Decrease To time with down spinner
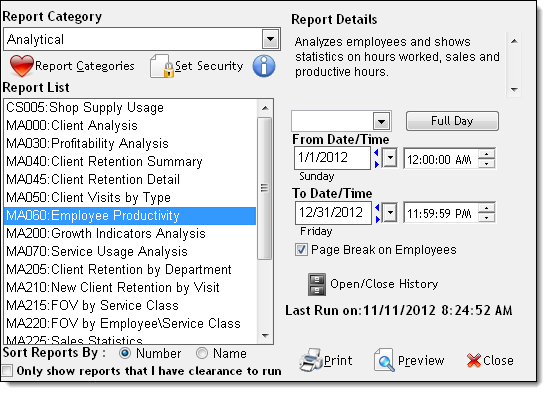Image resolution: width=548 pixels, height=393 pixels. pos(486,217)
